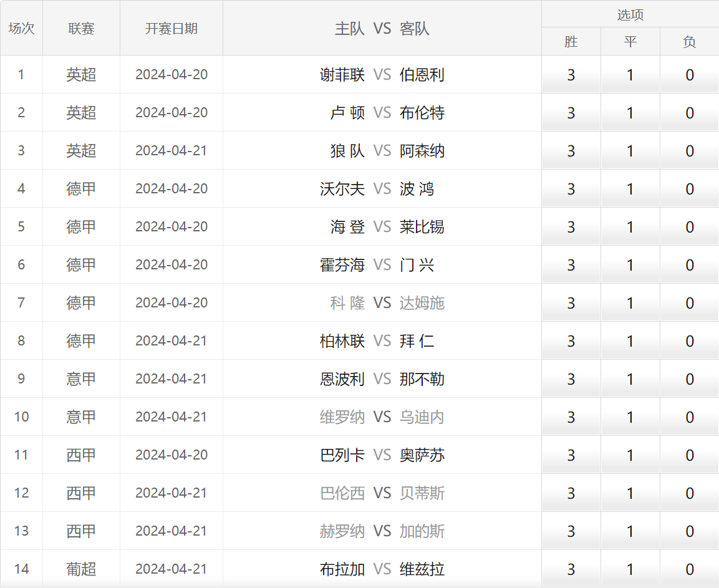Click away team 达姆施

click(422, 303)
